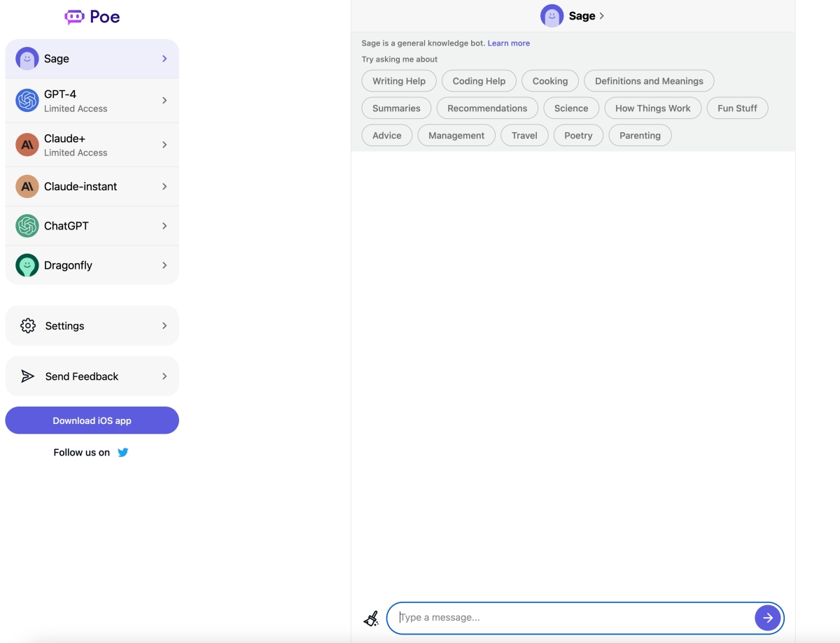Screen dimensions: 840x643
Task: Open Sage bot details in chat header
Action: [573, 16]
